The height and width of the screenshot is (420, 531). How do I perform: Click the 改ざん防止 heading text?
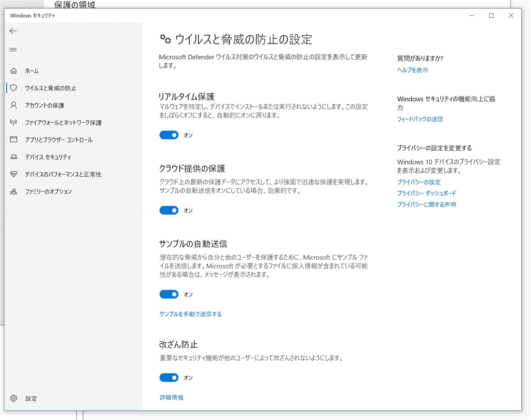tap(178, 344)
